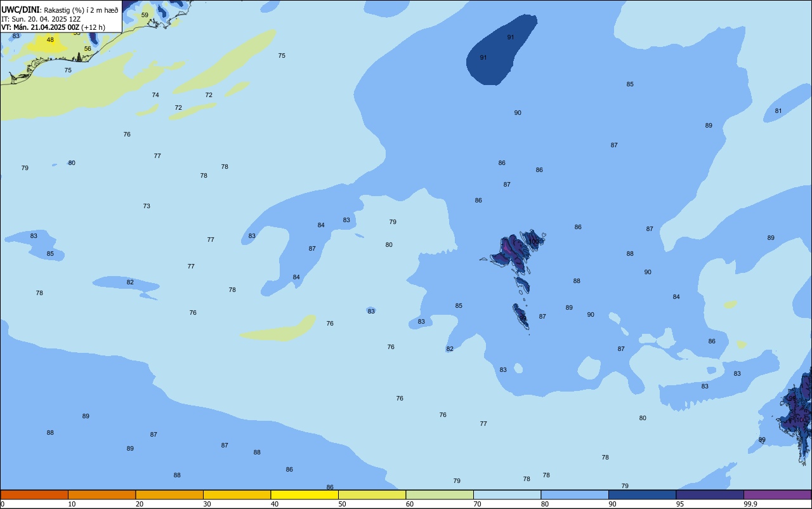Click legend tick label 50
This screenshot has height=509, width=812.
pyautogui.click(x=342, y=504)
